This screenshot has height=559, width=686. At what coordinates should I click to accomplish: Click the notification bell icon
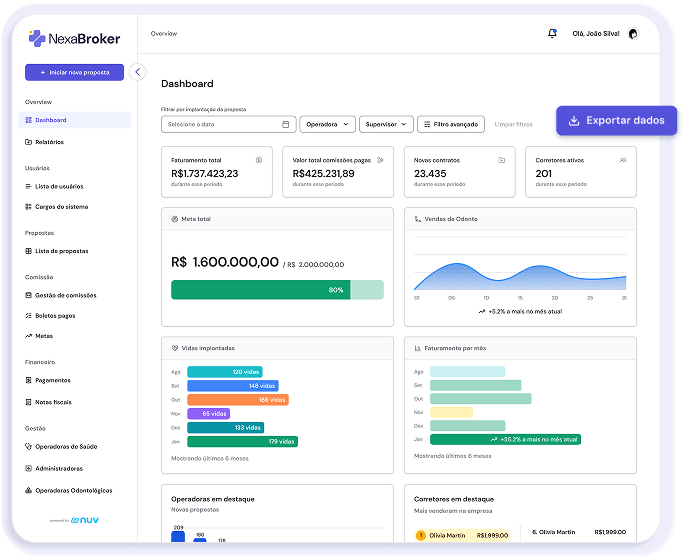click(x=552, y=33)
